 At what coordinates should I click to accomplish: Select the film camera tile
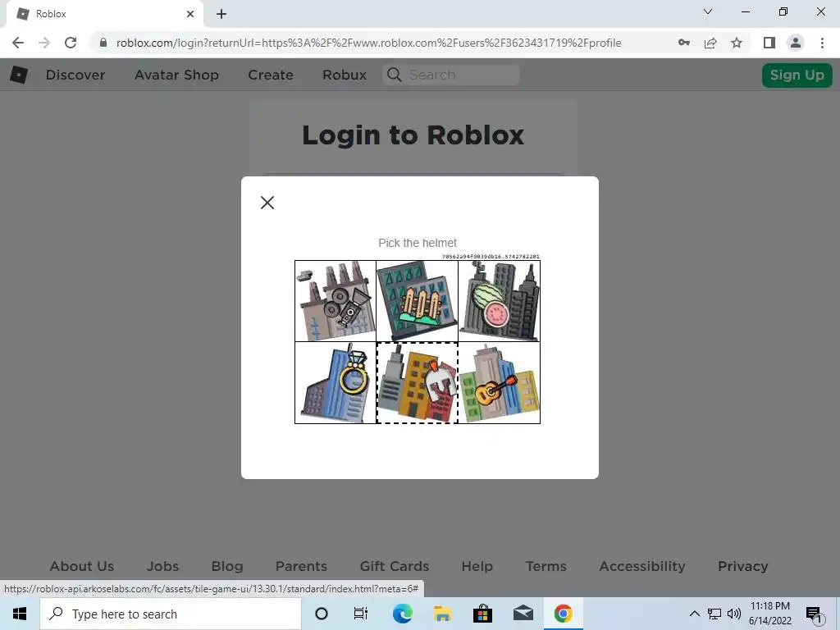tap(336, 301)
